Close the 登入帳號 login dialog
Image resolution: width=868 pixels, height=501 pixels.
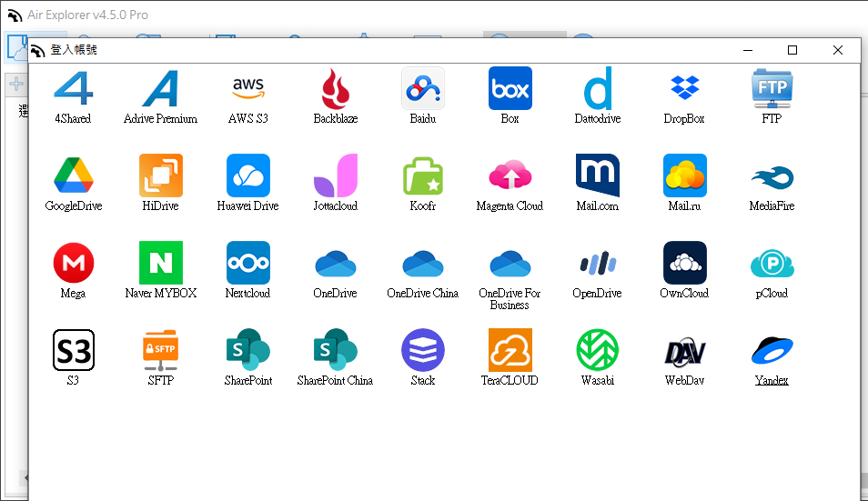point(838,50)
